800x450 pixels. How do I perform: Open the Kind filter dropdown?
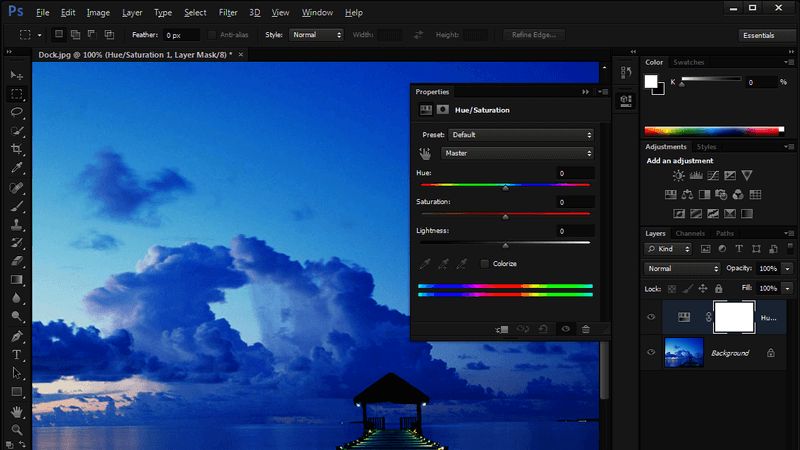tap(668, 249)
